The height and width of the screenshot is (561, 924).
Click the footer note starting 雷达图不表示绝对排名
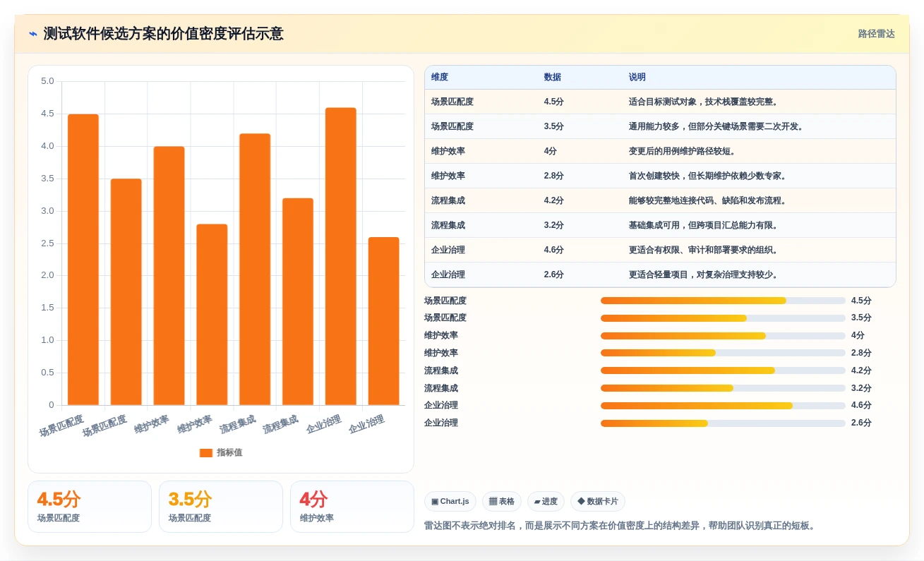[620, 526]
